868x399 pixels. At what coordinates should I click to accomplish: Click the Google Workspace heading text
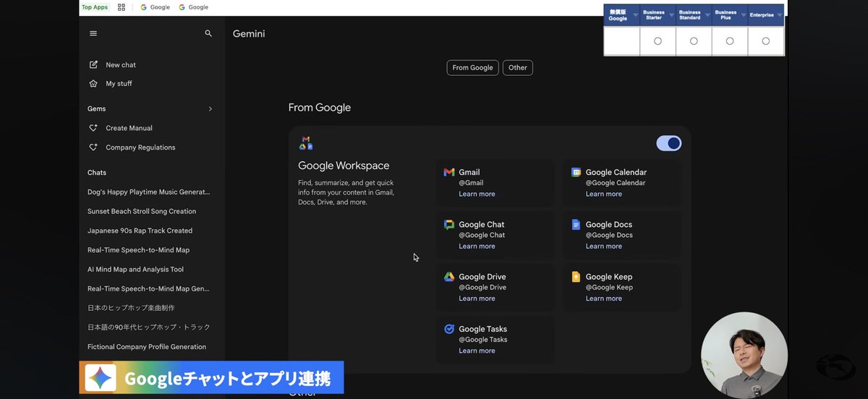coord(344,166)
